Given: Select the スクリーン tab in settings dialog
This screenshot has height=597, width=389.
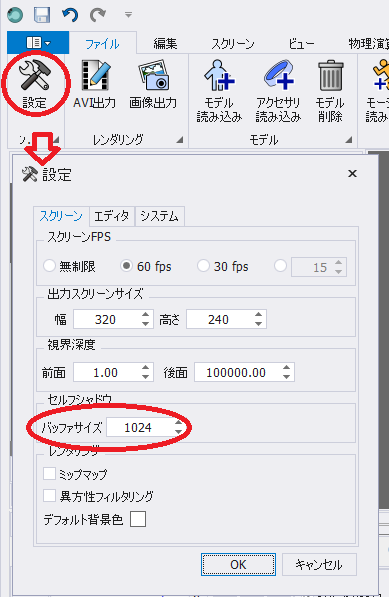Looking at the screenshot, I should (61, 216).
